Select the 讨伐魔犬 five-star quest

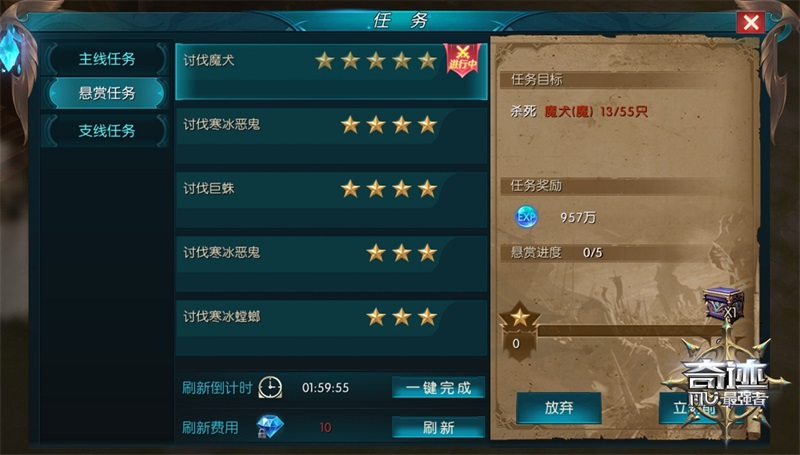(332, 71)
